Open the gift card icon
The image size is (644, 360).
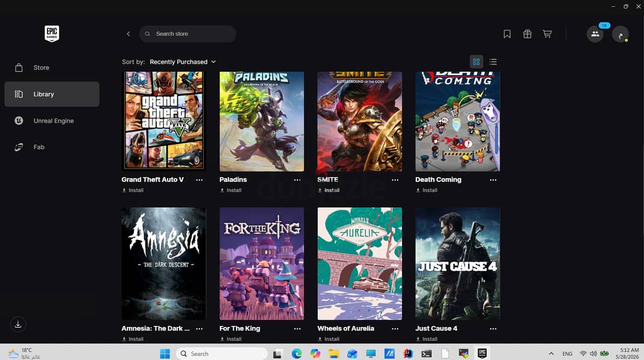(x=527, y=34)
